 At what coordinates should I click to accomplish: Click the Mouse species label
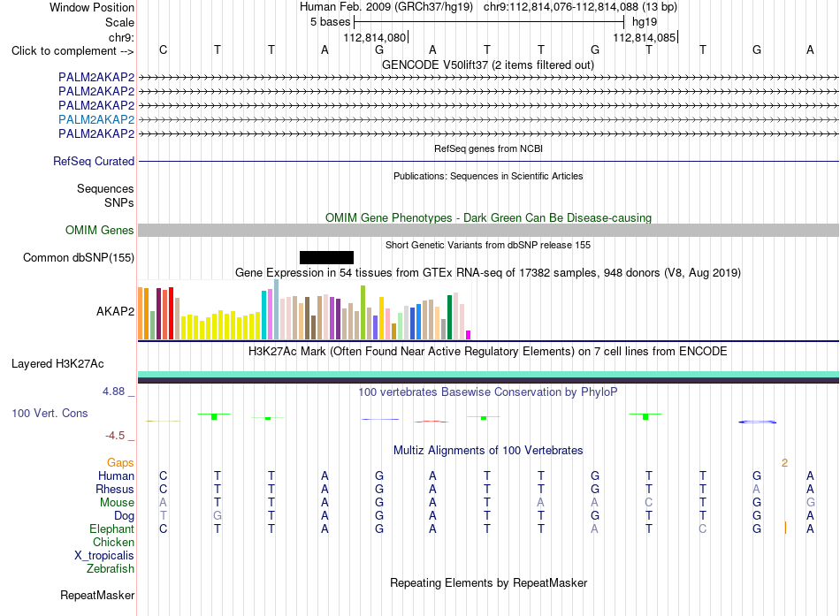tap(117, 503)
